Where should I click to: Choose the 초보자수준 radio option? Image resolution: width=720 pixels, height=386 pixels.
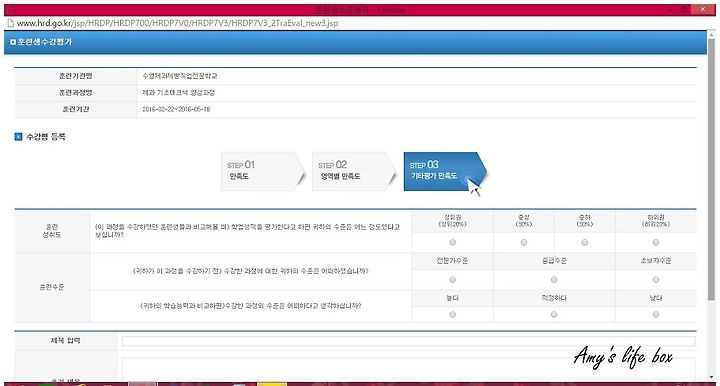(x=656, y=280)
